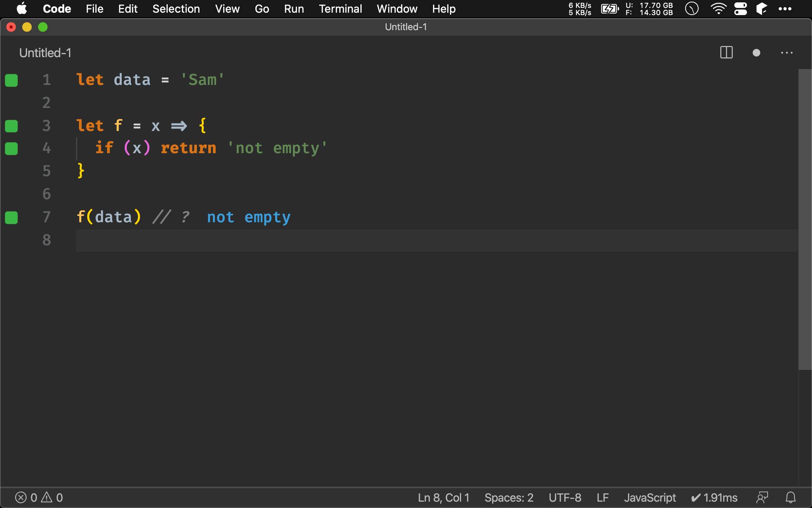Place cursor on empty line 8

pyautogui.click(x=437, y=240)
